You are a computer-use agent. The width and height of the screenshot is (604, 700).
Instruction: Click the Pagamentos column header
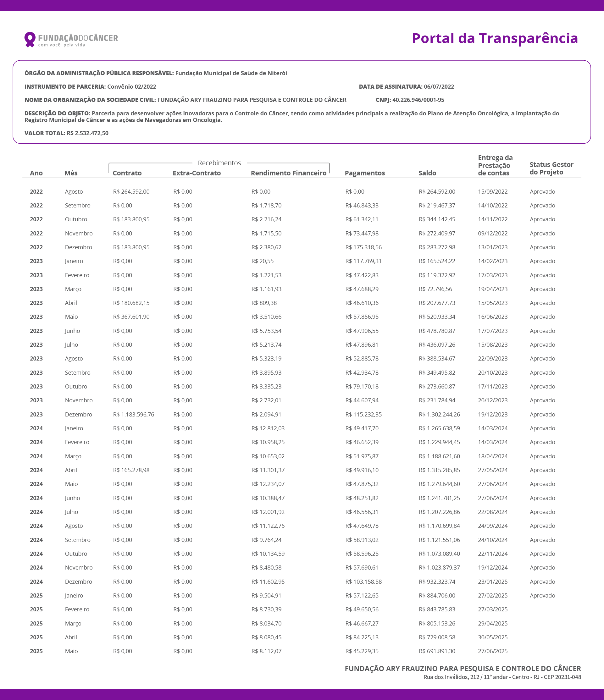click(x=365, y=173)
